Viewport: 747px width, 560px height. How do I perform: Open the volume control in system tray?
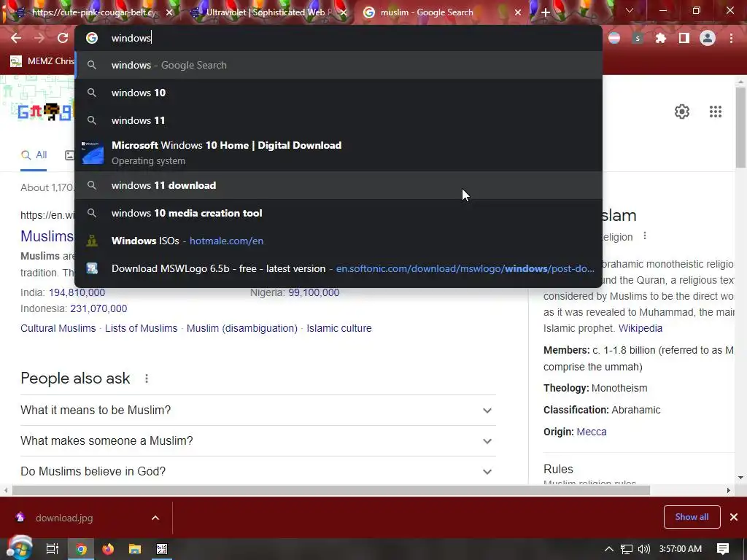(x=643, y=549)
